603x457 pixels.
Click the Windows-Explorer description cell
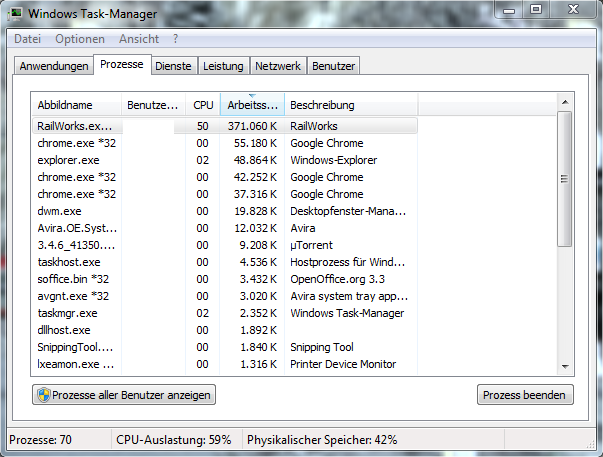tap(333, 160)
